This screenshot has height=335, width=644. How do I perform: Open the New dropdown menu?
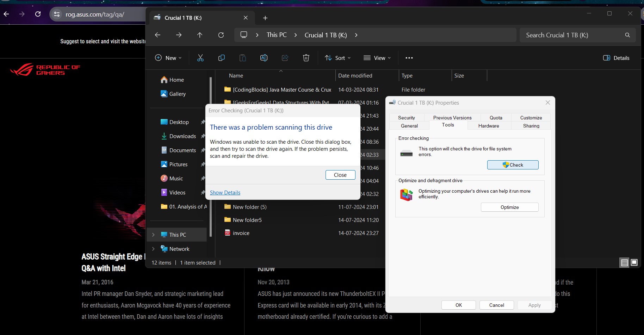pyautogui.click(x=168, y=58)
